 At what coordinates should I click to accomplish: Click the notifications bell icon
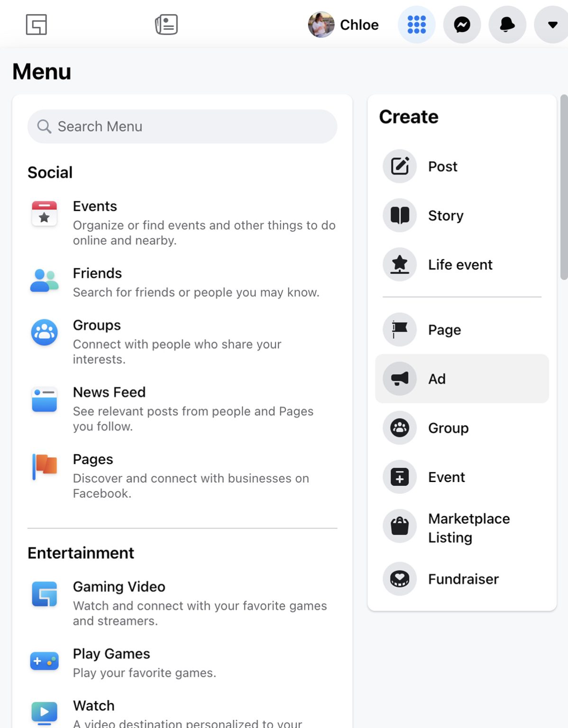[x=507, y=25]
